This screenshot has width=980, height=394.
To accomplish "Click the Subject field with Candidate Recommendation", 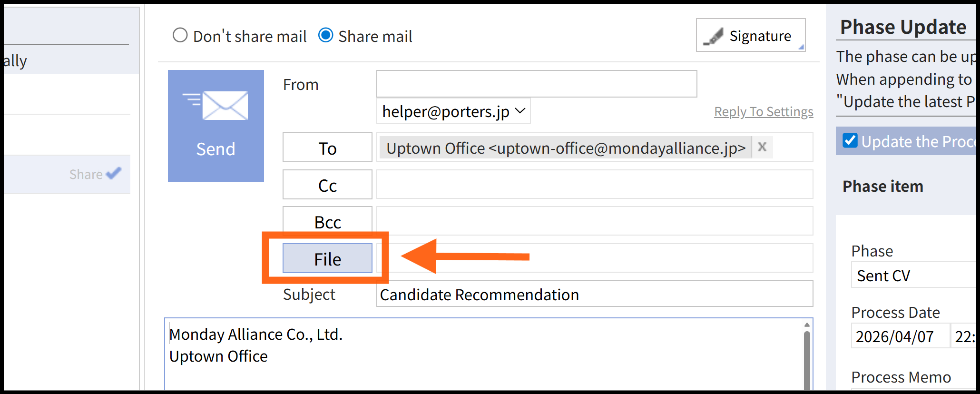I will coord(594,295).
